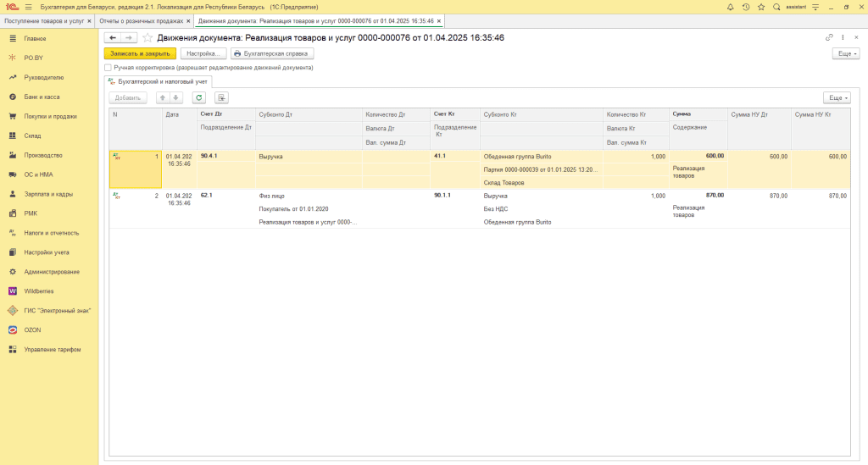Click Партия 0000-000039 subconto cell
The height and width of the screenshot is (465, 868).
542,169
